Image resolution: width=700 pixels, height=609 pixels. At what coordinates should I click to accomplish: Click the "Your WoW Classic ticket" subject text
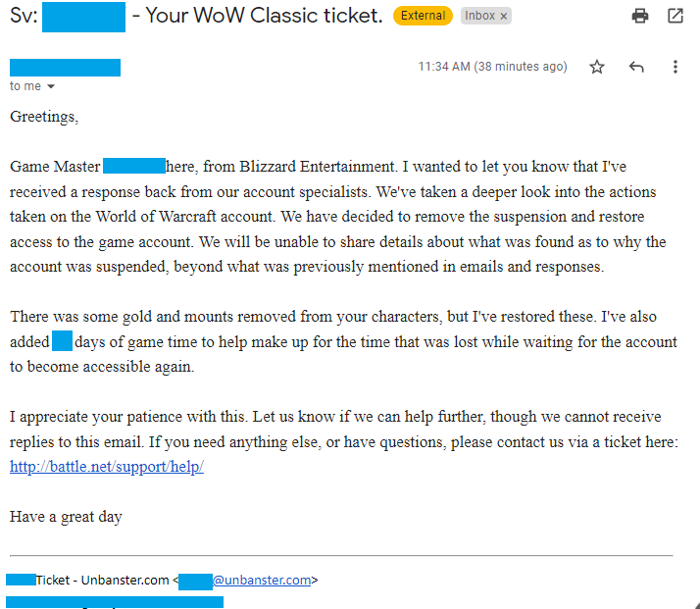coord(265,17)
